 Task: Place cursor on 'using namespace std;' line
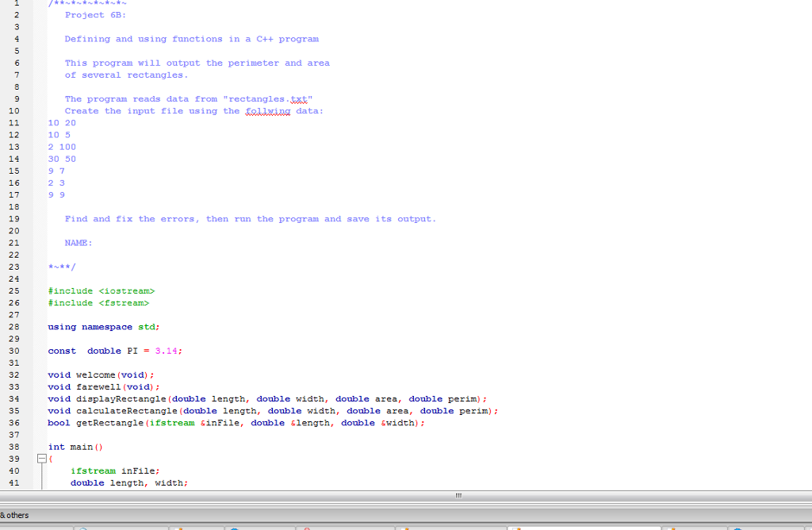point(103,326)
